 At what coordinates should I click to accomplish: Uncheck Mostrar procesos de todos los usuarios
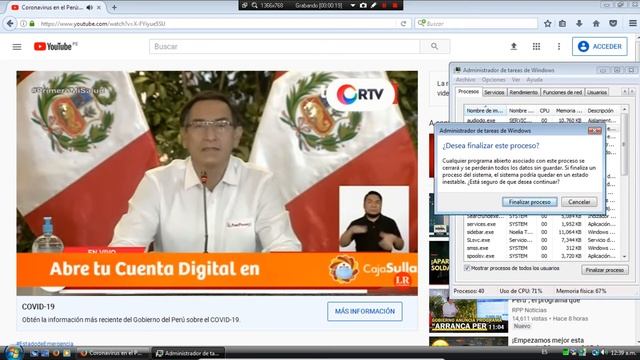tap(467, 268)
